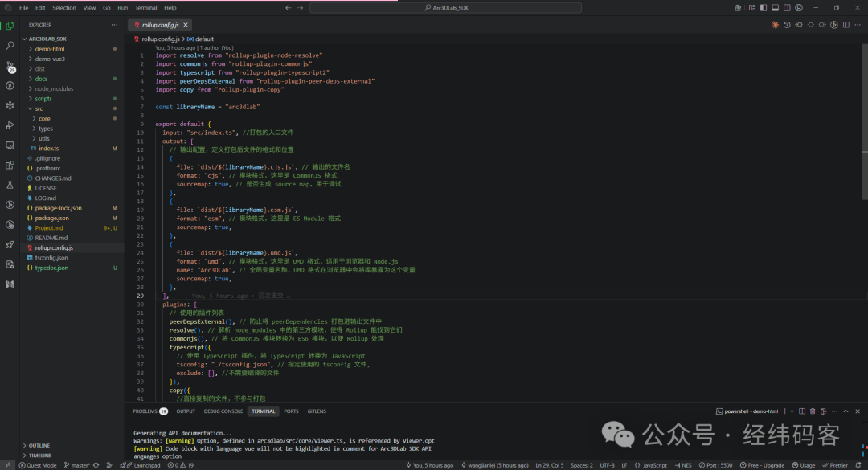Image resolution: width=868 pixels, height=470 pixels.
Task: Click default in the breadcrumb
Action: click(x=200, y=39)
